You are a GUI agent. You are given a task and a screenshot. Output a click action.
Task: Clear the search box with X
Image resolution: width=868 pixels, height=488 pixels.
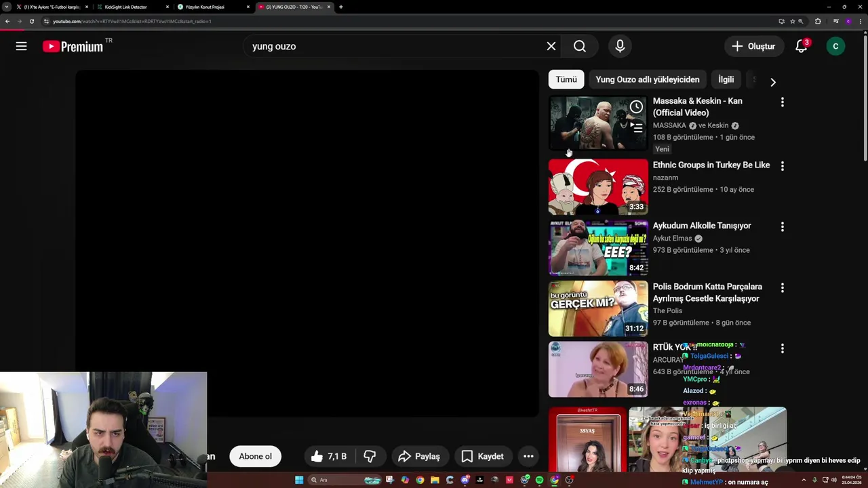tap(551, 46)
